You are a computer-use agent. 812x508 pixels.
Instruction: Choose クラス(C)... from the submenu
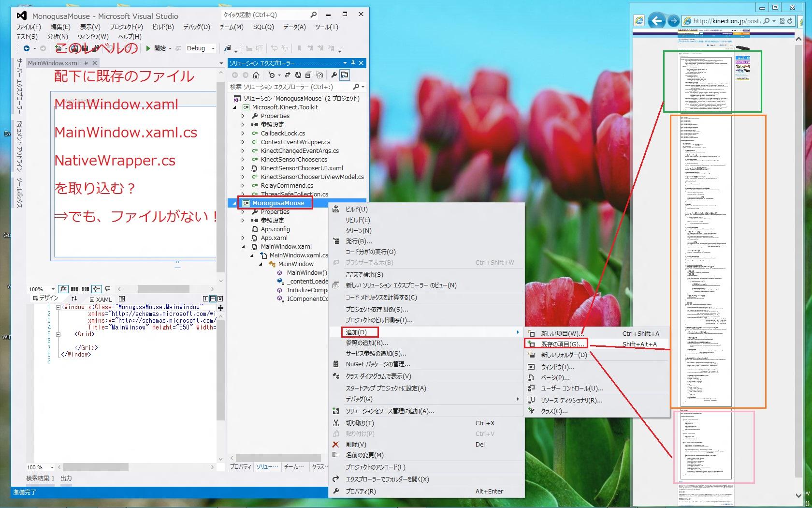point(597,411)
